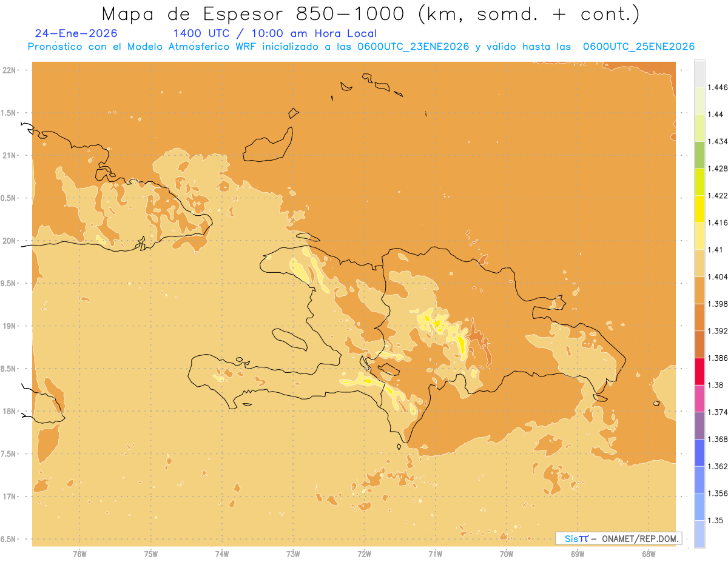This screenshot has height=562, width=728.
Task: Click the legend value '1.41'
Action: pyautogui.click(x=715, y=250)
